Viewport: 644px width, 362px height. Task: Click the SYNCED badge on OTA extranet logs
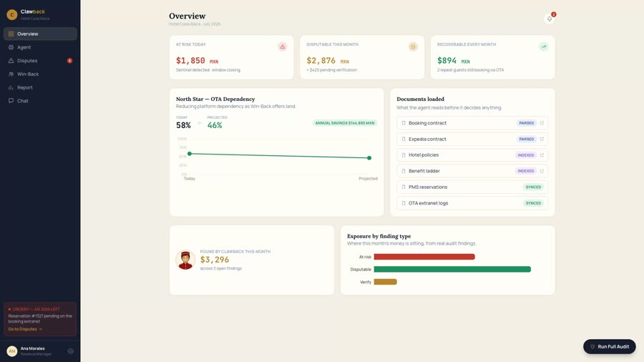tap(533, 202)
